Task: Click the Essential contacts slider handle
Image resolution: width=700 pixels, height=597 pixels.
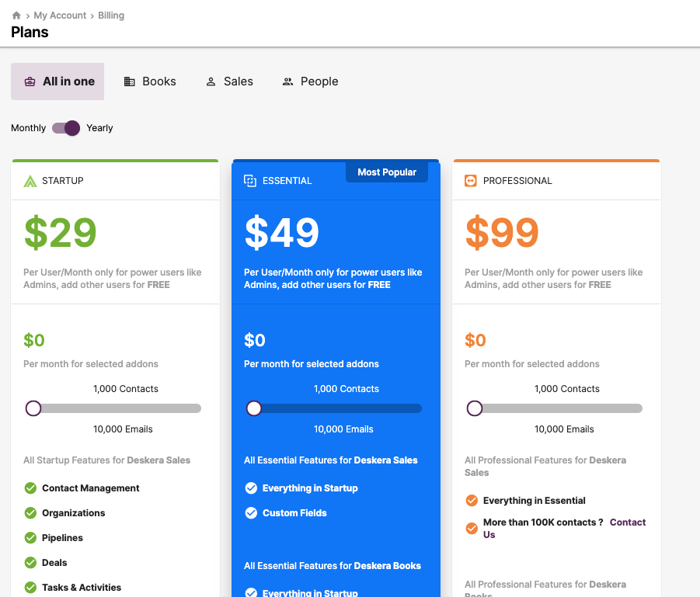Action: tap(254, 408)
